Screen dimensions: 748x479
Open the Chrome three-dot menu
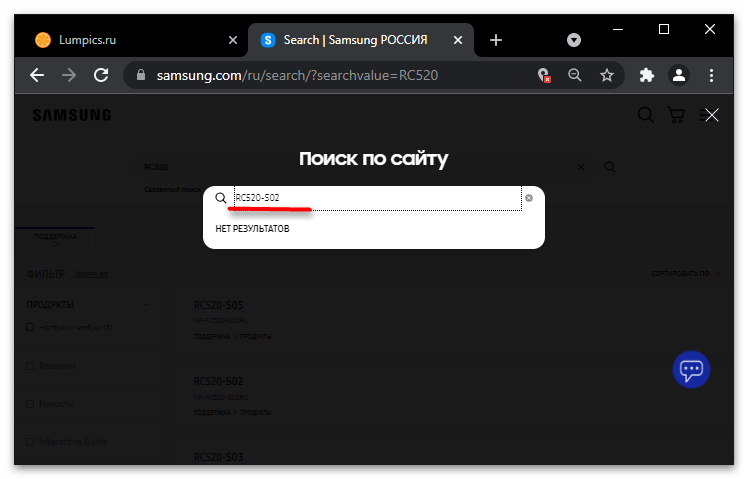click(711, 75)
